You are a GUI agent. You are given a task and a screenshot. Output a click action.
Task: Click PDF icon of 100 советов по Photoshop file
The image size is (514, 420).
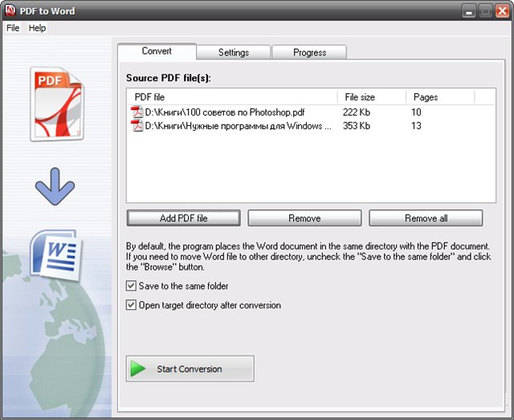pos(137,112)
